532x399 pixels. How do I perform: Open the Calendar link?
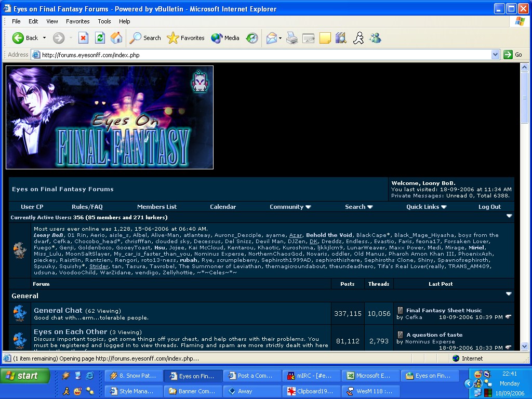coord(223,207)
